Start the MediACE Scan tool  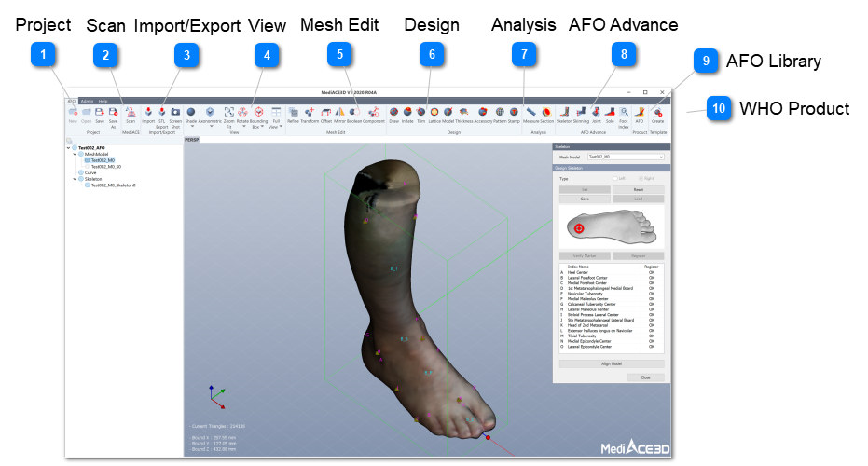point(131,115)
